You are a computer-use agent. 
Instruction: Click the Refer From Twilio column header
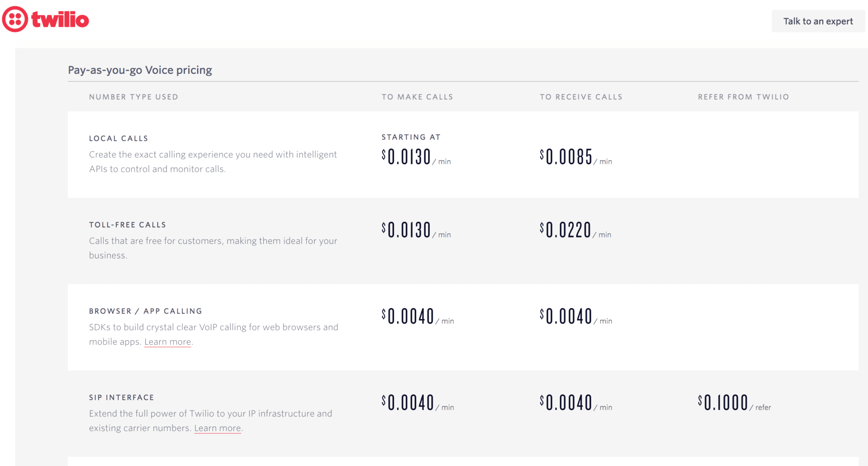point(743,97)
